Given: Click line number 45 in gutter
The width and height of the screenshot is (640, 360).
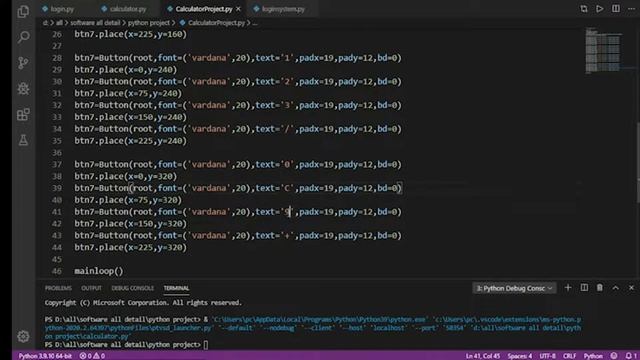Looking at the screenshot, I should pyautogui.click(x=57, y=259).
